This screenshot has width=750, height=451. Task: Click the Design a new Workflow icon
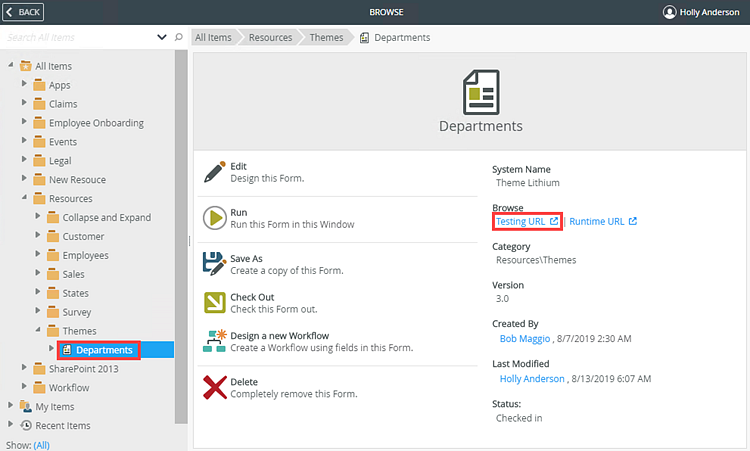click(214, 341)
